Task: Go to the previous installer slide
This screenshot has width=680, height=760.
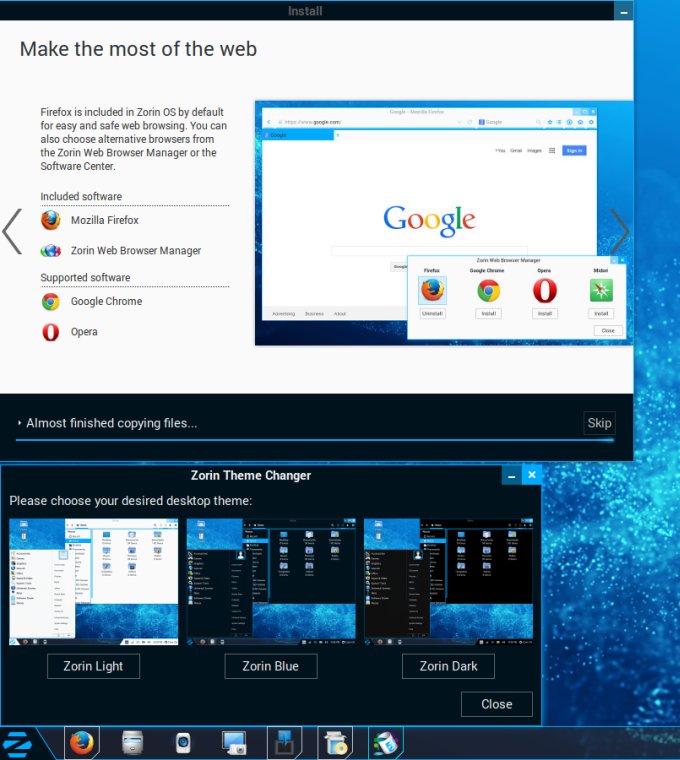Action: (x=12, y=232)
